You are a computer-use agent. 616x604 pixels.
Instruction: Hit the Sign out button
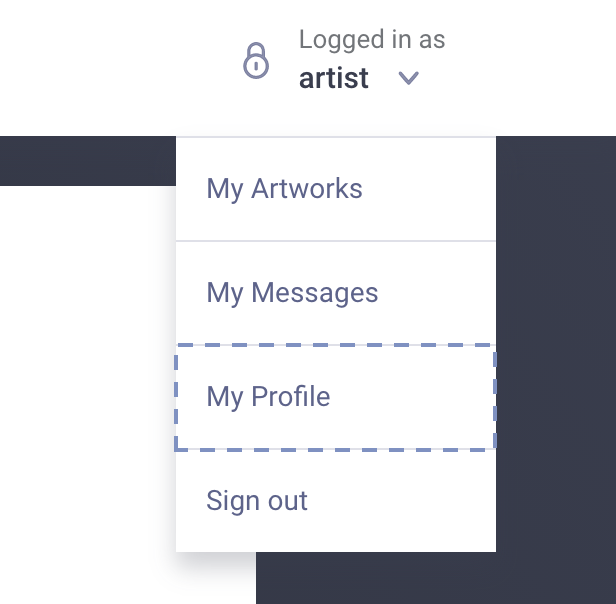point(257,500)
